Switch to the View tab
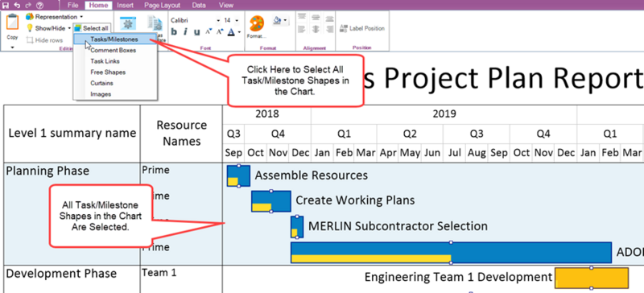644x293 pixels. click(x=226, y=6)
